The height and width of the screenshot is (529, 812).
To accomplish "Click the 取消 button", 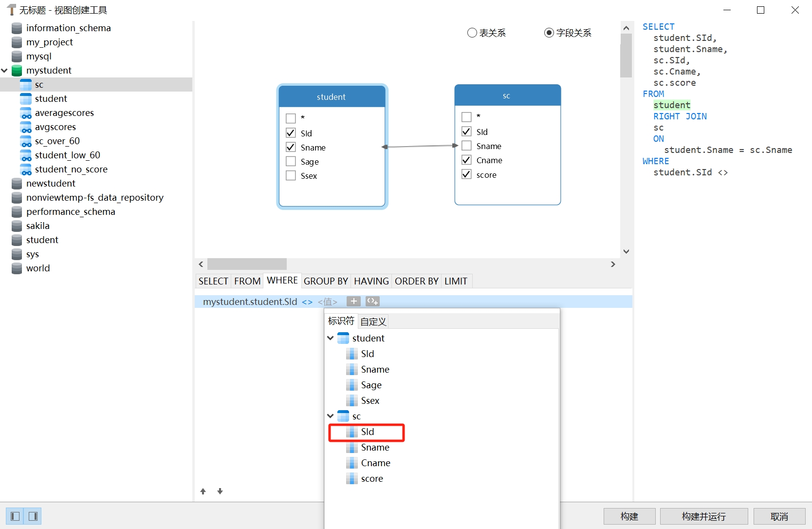I will [779, 516].
